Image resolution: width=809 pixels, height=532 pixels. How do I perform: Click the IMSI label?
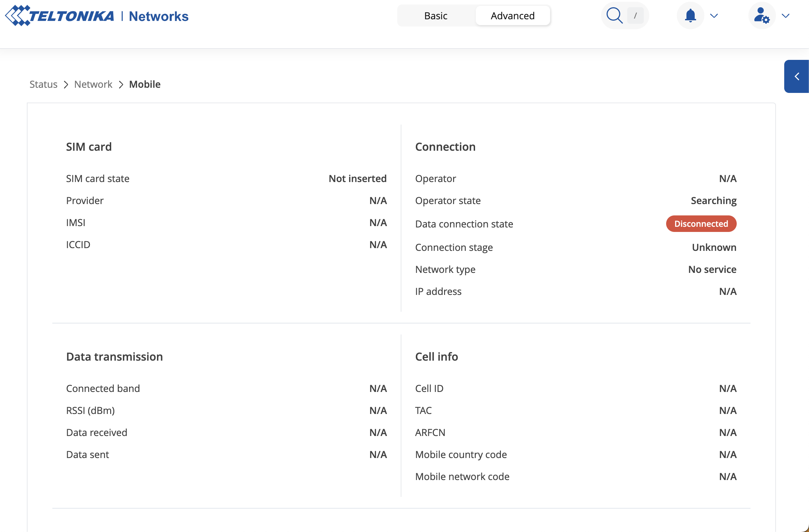click(x=76, y=223)
